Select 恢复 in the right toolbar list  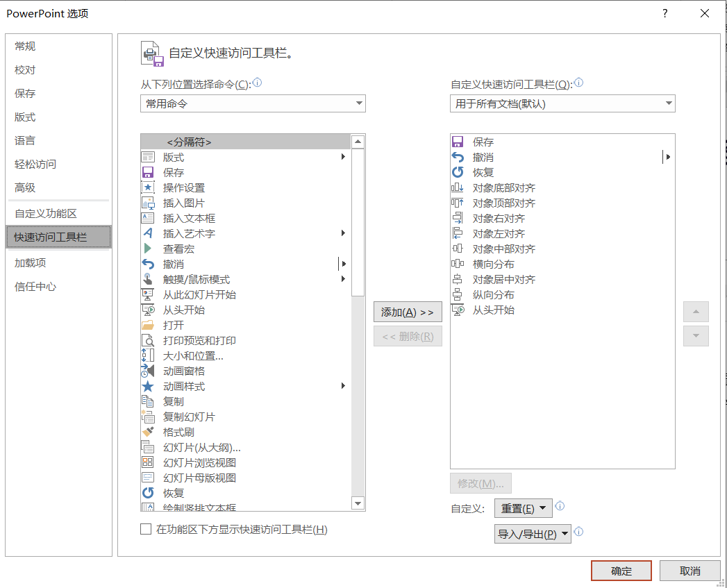click(x=562, y=172)
